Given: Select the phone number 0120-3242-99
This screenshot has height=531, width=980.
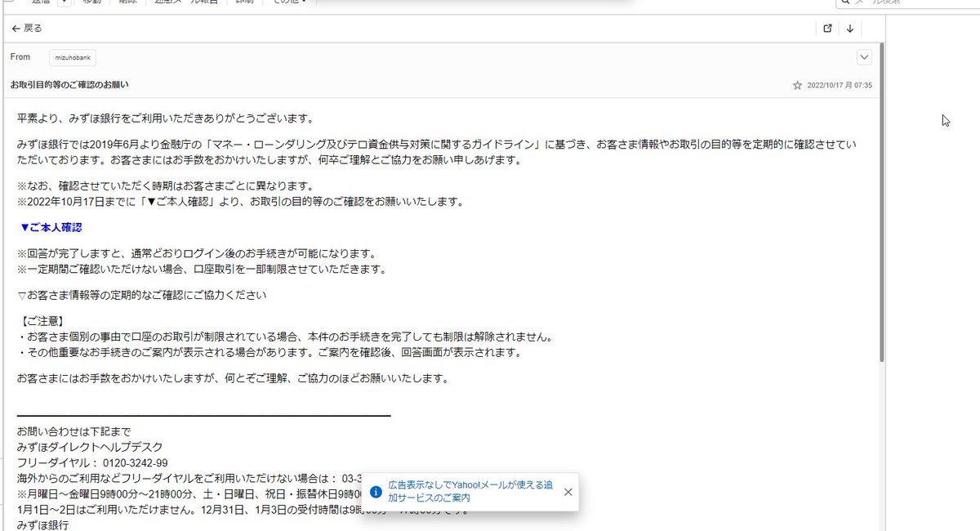Looking at the screenshot, I should coord(135,463).
